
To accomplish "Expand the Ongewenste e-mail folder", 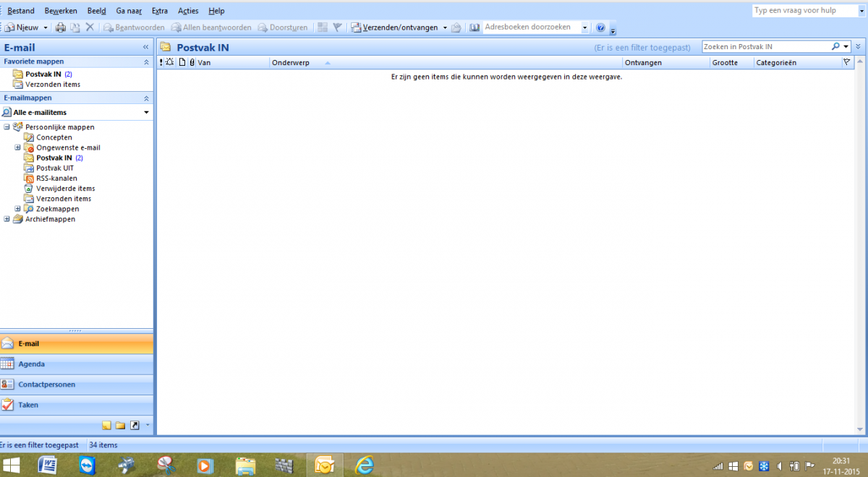I will [x=18, y=147].
